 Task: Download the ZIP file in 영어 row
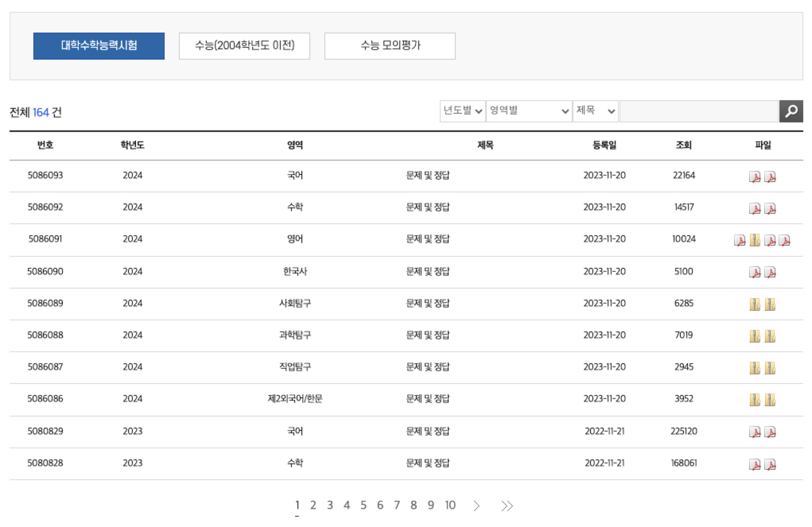754,240
